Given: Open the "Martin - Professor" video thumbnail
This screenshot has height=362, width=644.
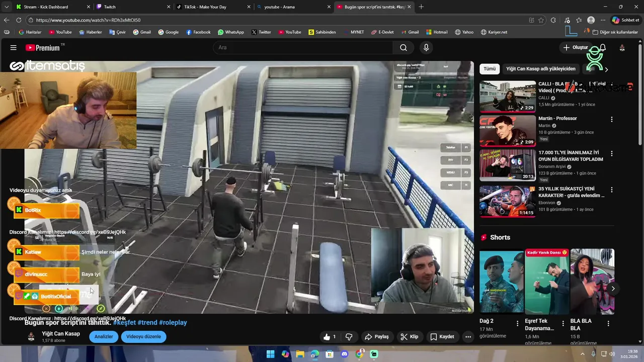Looking at the screenshot, I should 508,131.
